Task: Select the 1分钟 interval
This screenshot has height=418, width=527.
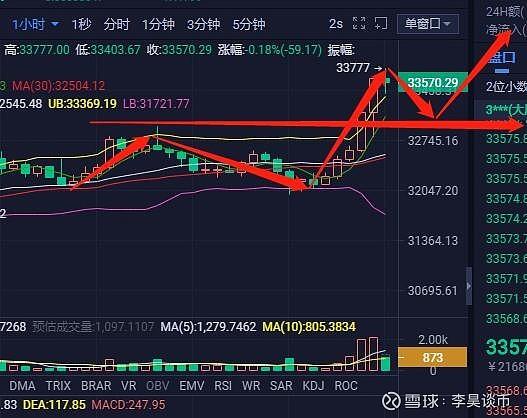Action: pyautogui.click(x=158, y=25)
